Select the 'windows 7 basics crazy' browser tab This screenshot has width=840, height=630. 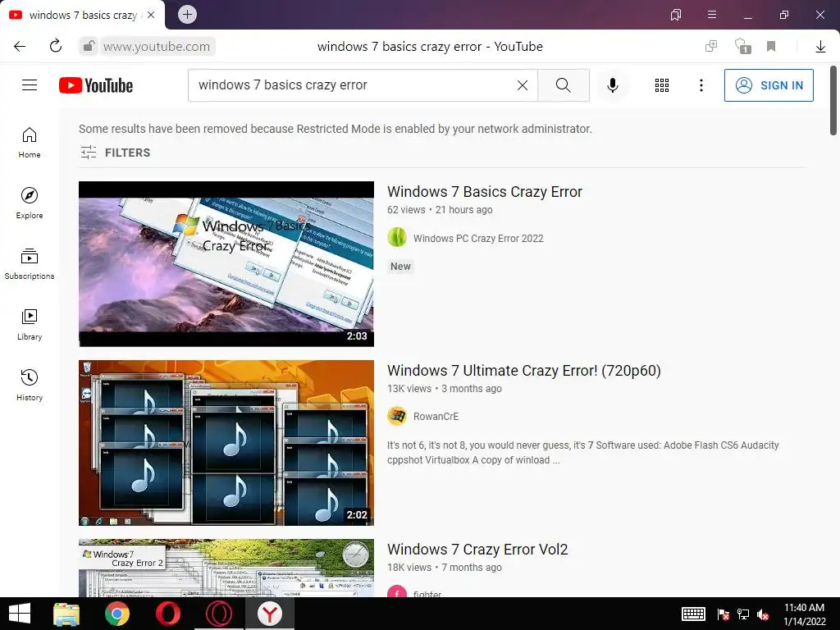coord(83,15)
